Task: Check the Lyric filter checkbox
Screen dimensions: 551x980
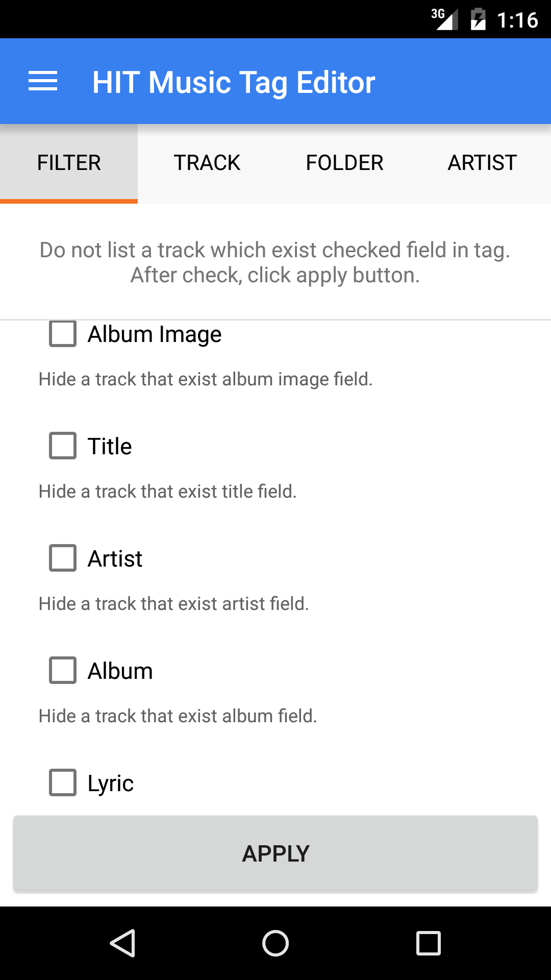Action: 63,782
